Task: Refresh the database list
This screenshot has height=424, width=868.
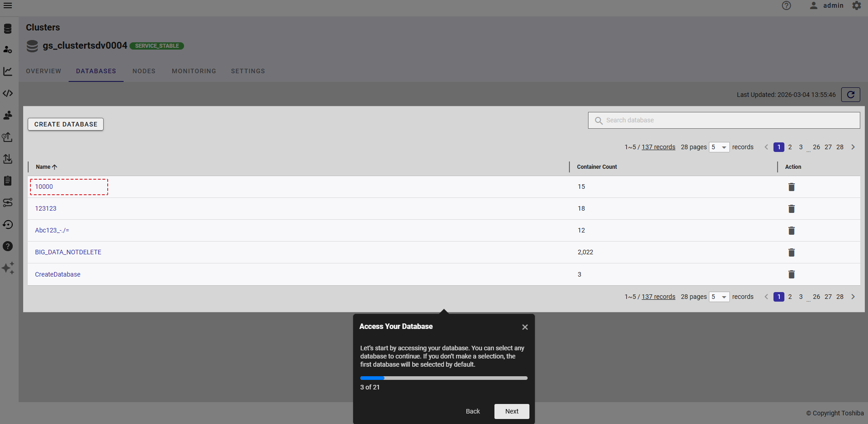Action: 850,95
